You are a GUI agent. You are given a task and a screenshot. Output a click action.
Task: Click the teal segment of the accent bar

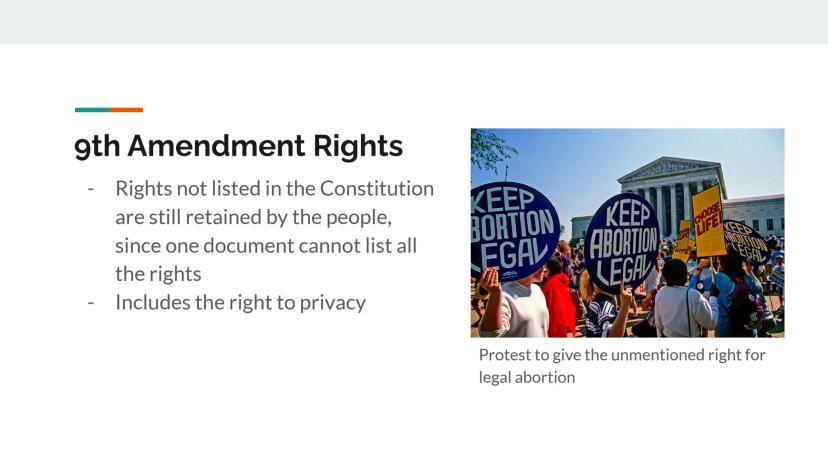(92, 110)
